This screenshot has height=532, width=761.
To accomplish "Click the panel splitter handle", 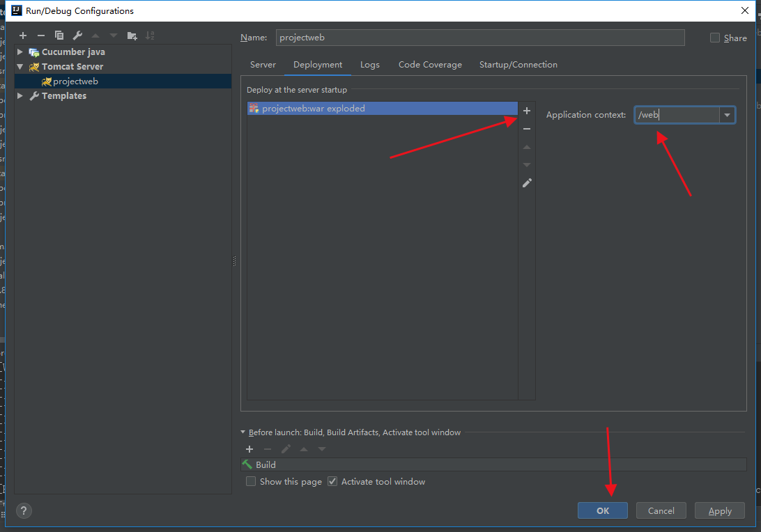I will (234, 261).
